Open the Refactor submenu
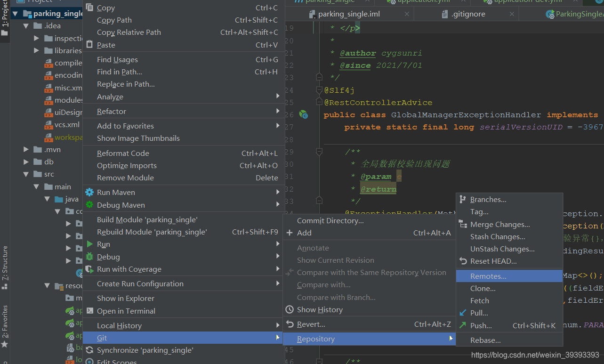The width and height of the screenshot is (604, 364). pyautogui.click(x=184, y=111)
